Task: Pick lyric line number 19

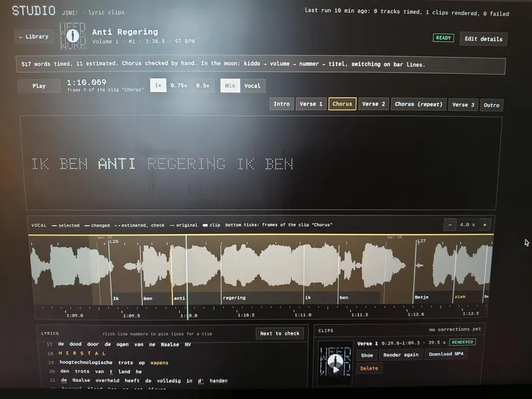Action: pos(51,362)
